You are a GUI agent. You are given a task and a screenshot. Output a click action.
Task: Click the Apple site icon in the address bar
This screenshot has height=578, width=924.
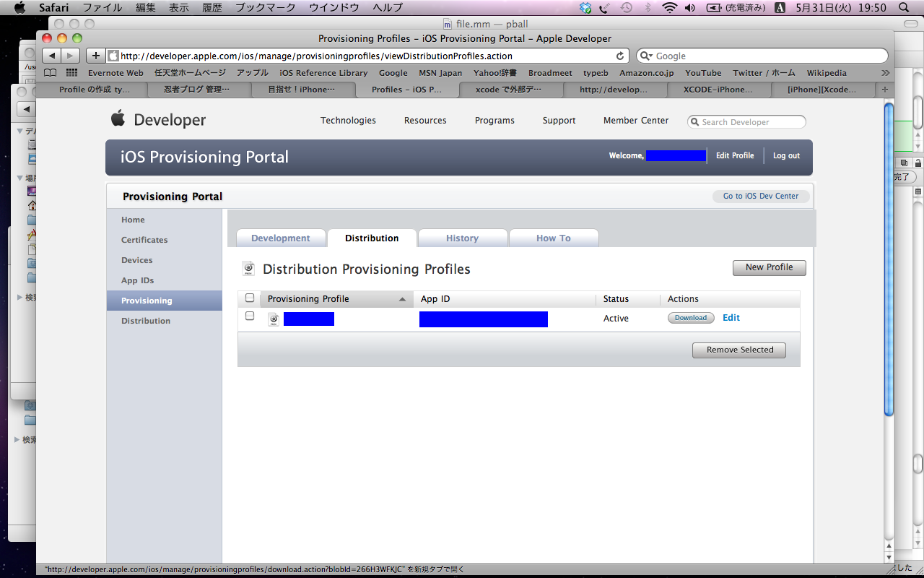113,56
